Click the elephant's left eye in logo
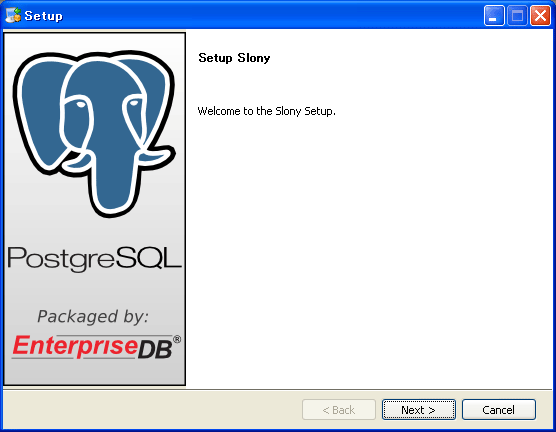 click(x=80, y=104)
